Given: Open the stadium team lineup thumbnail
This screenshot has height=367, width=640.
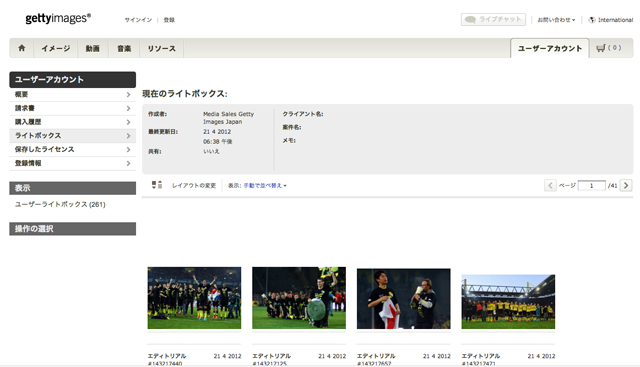Looking at the screenshot, I should click(x=508, y=301).
